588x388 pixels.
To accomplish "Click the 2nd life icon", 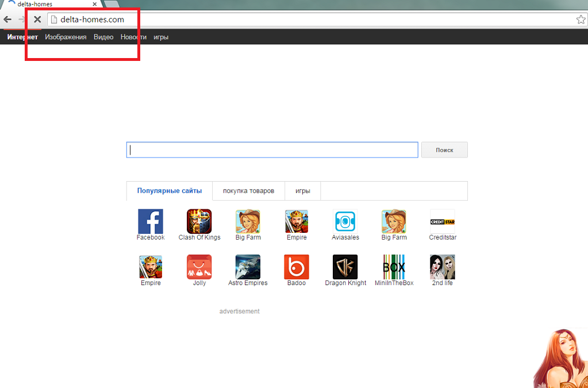I will pos(443,267).
